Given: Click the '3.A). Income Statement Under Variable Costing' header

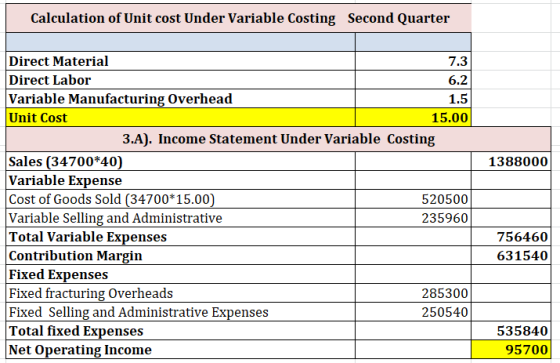Looking at the screenshot, I should pos(279,139).
